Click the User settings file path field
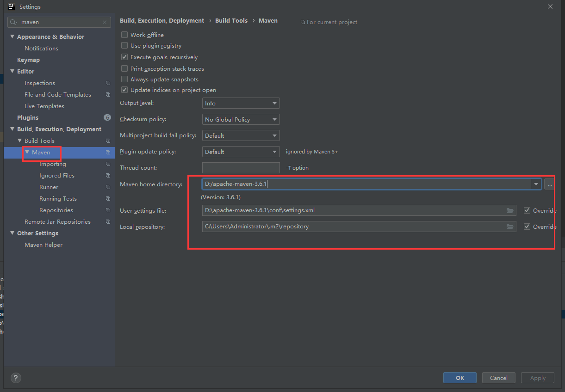Screen dimensions: 565x392 pyautogui.click(x=359, y=210)
